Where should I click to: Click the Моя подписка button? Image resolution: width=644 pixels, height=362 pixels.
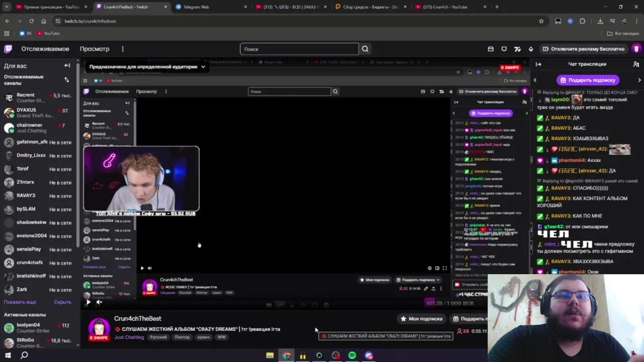coord(421,319)
